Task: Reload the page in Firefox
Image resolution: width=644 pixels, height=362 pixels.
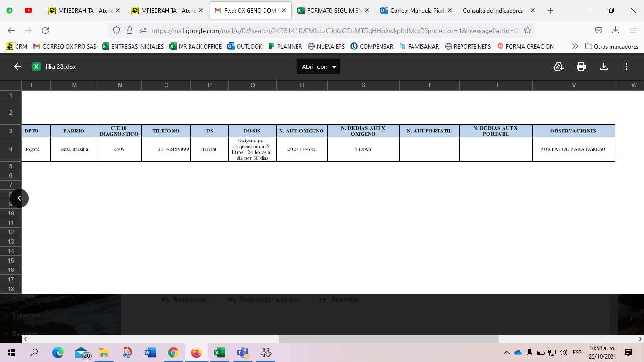Action: click(45, 31)
